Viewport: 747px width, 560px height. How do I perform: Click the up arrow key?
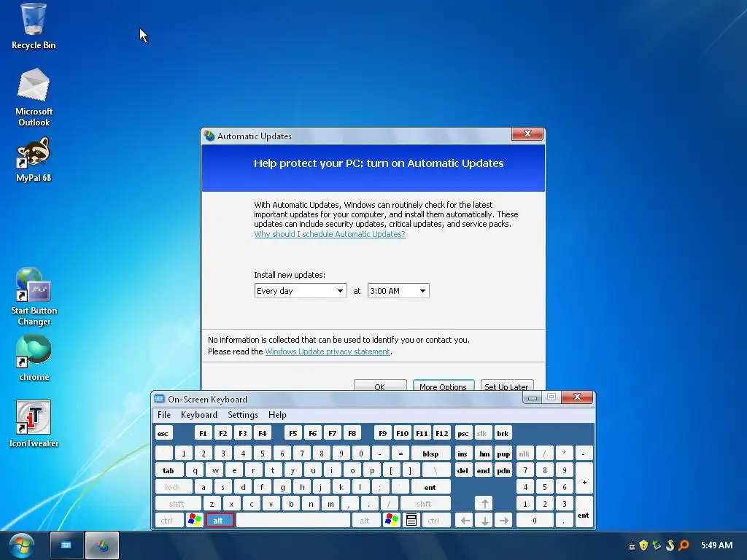(x=484, y=503)
